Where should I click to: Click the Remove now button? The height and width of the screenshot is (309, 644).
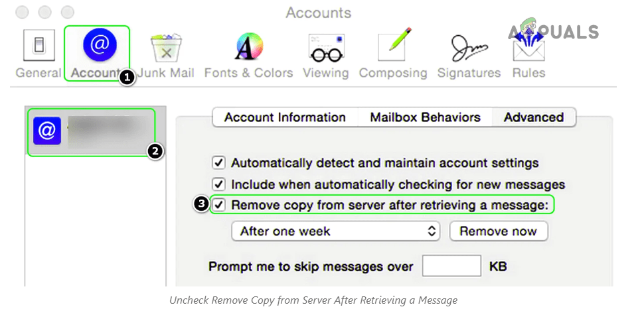pyautogui.click(x=499, y=231)
